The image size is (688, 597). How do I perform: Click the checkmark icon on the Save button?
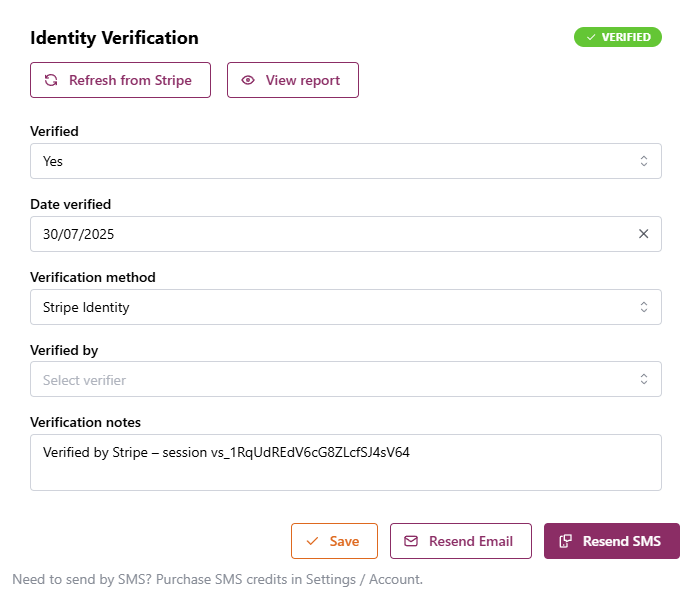click(x=312, y=541)
